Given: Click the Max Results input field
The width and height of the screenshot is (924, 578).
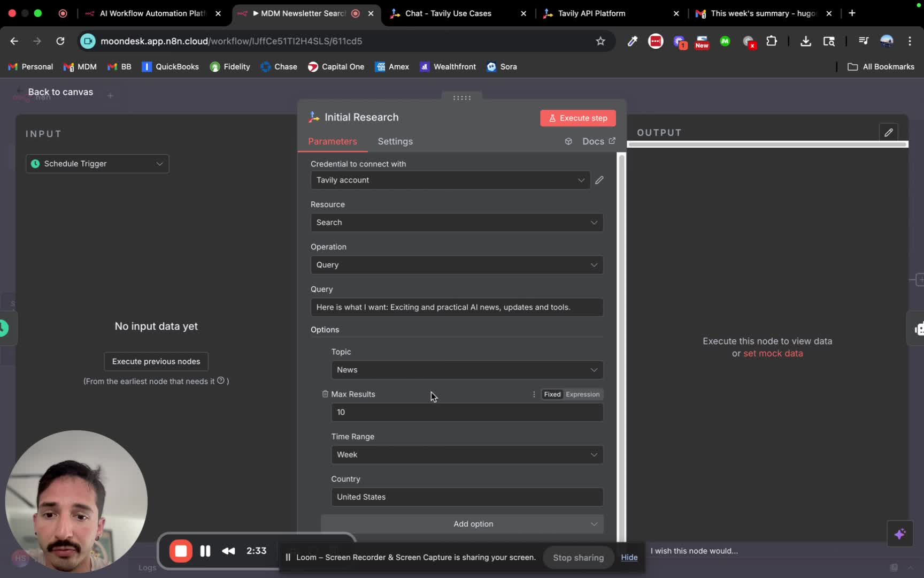Looking at the screenshot, I should pos(467,412).
